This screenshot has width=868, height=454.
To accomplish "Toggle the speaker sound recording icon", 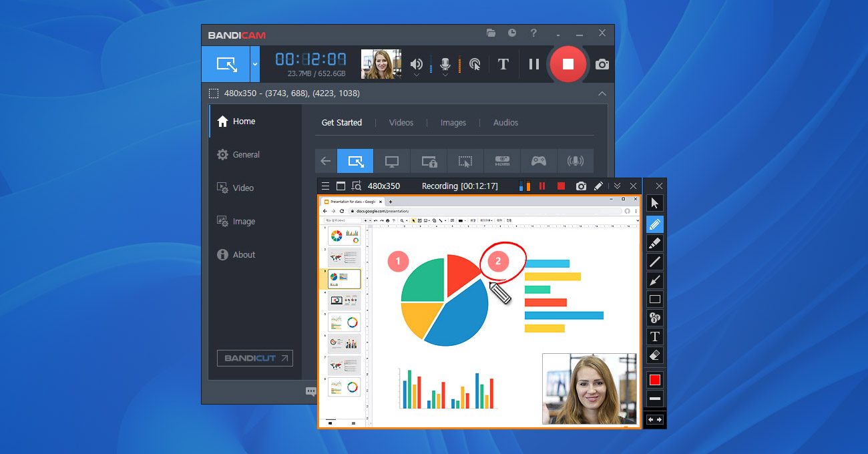I will (417, 64).
